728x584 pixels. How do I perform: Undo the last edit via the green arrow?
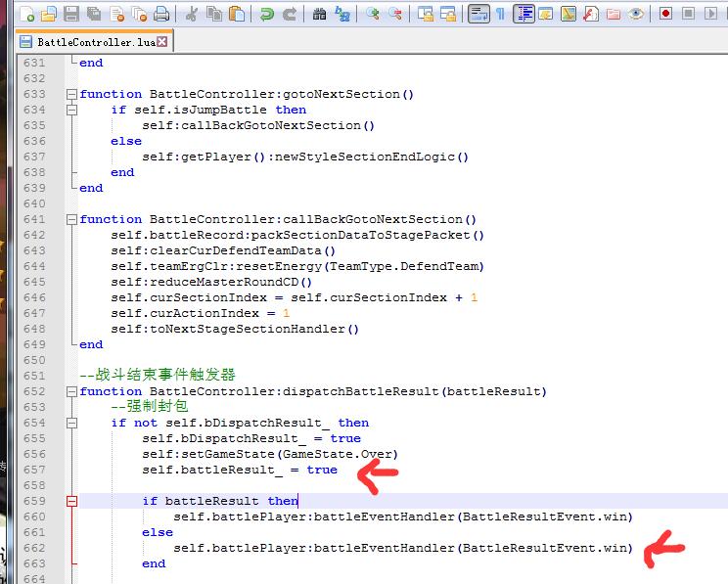[x=266, y=14]
